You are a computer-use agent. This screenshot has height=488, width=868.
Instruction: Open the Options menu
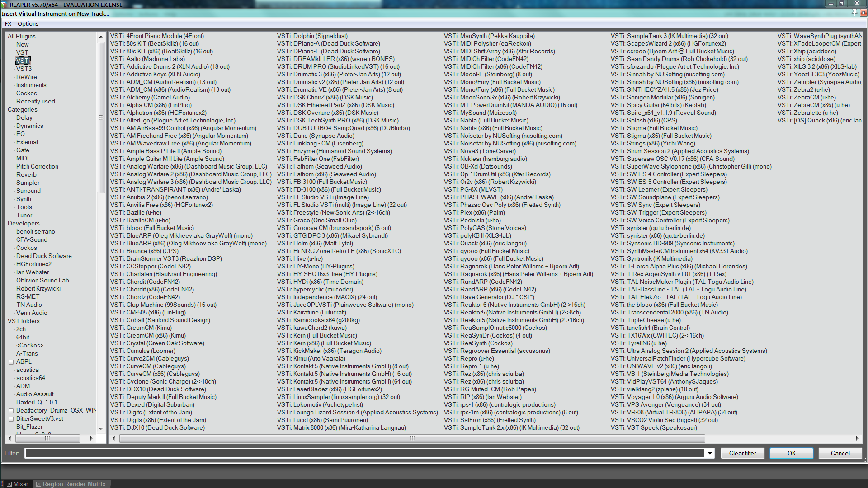[28, 23]
